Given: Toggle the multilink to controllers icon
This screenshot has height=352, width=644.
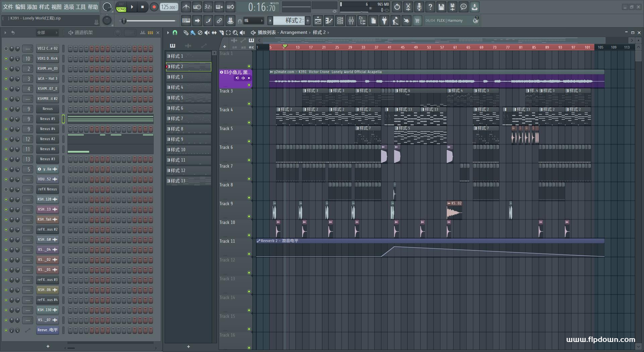Looking at the screenshot, I should [219, 20].
